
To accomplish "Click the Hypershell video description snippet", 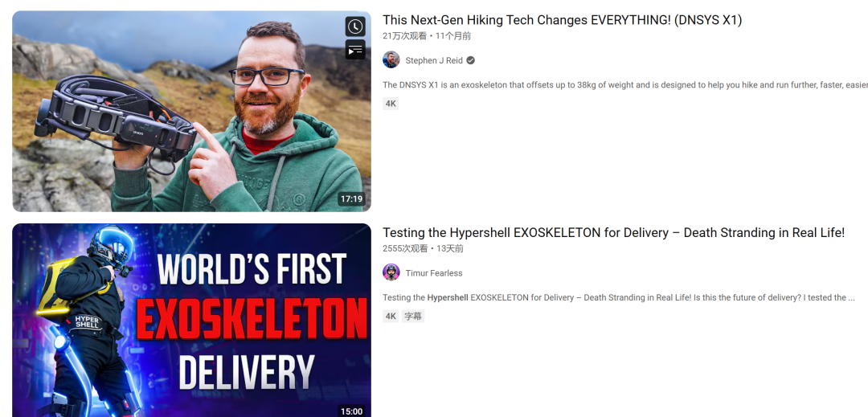I will tap(618, 297).
